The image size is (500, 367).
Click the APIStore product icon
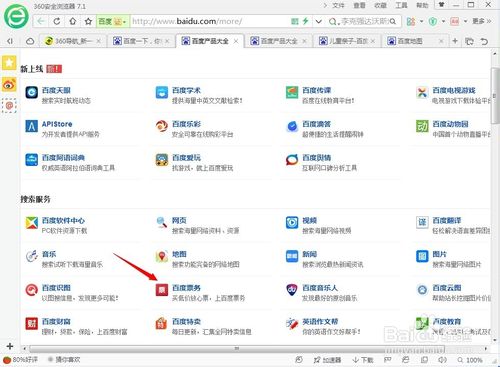click(32, 126)
